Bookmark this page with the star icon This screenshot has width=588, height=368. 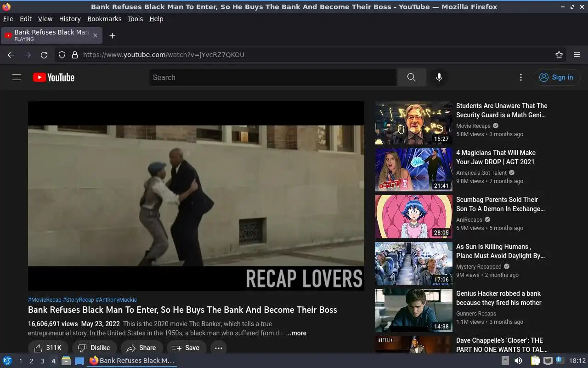559,55
